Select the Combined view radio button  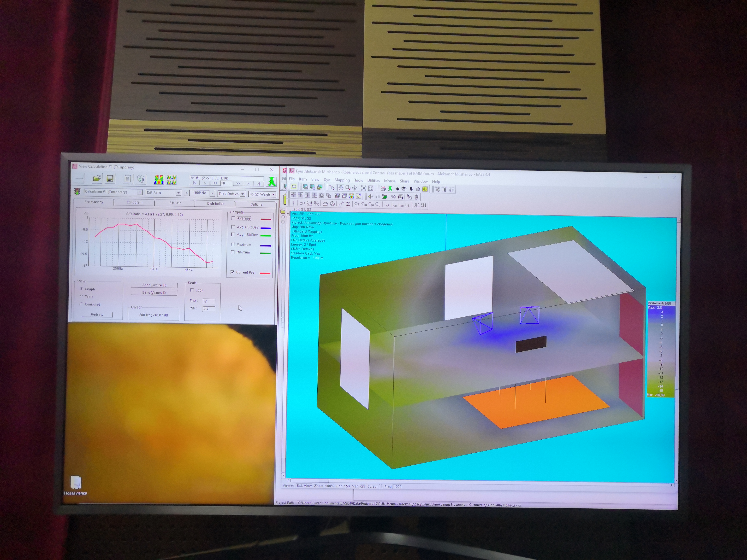[x=81, y=304]
